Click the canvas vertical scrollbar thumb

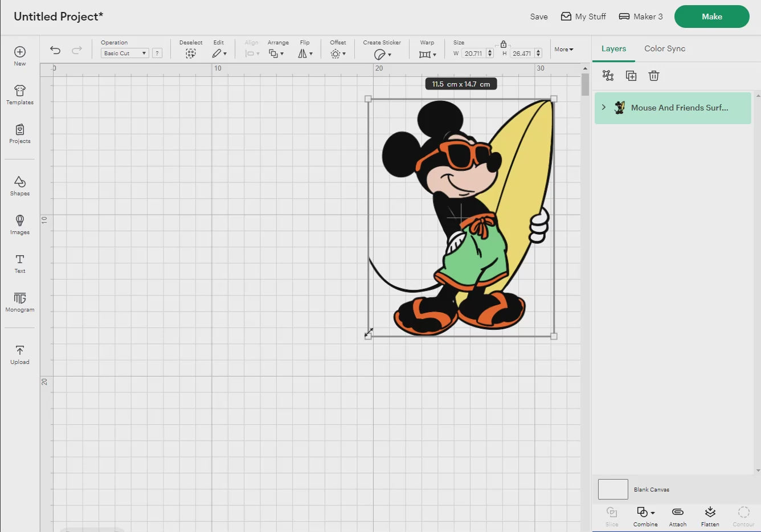point(585,84)
